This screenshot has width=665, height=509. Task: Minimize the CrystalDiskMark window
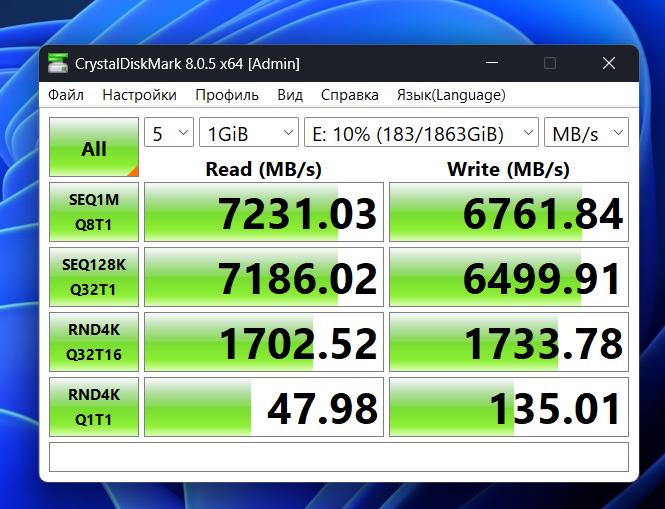pyautogui.click(x=491, y=63)
